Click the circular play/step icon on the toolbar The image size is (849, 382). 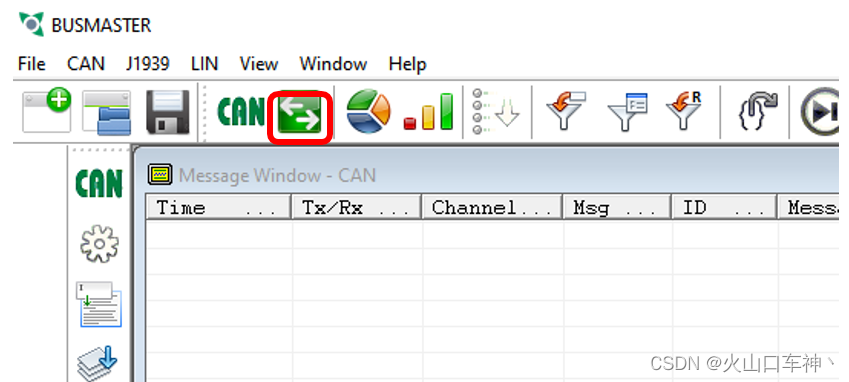[820, 112]
